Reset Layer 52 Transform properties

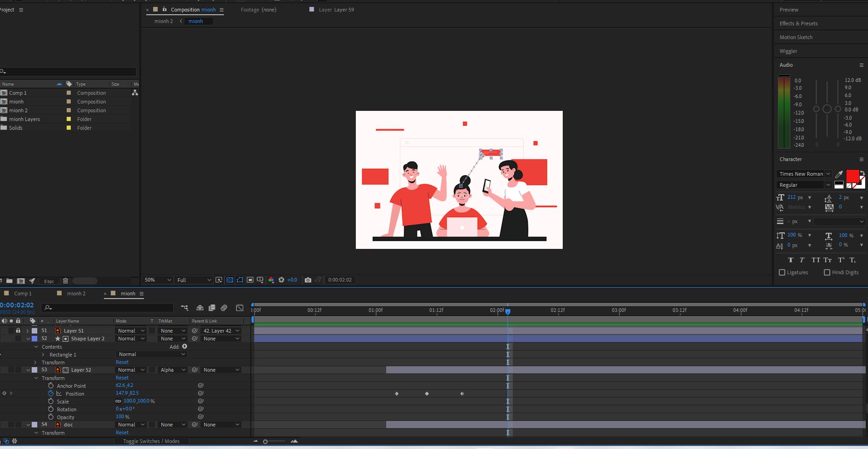[x=122, y=378]
